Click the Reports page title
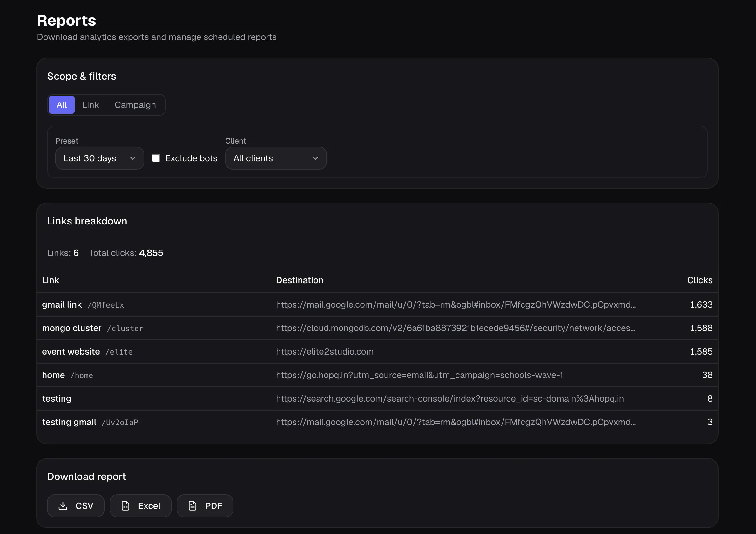The image size is (756, 534). [66, 21]
